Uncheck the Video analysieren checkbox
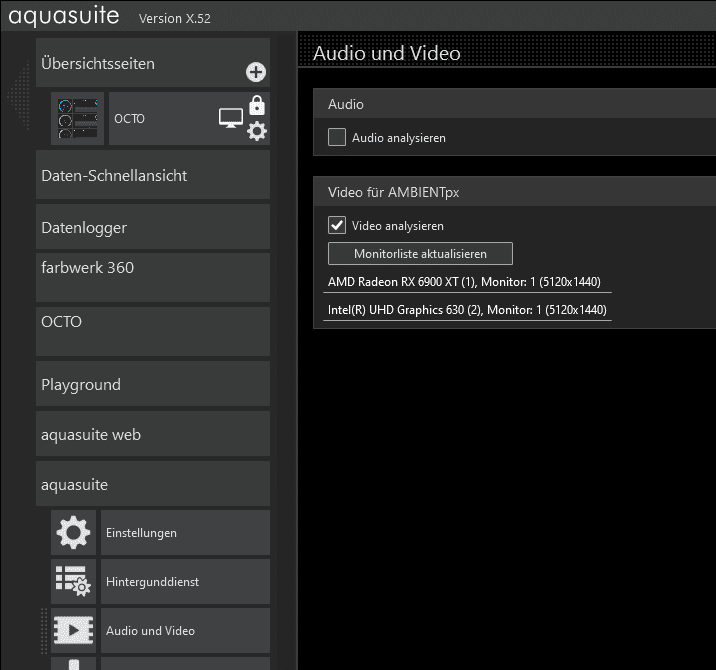 [x=337, y=225]
